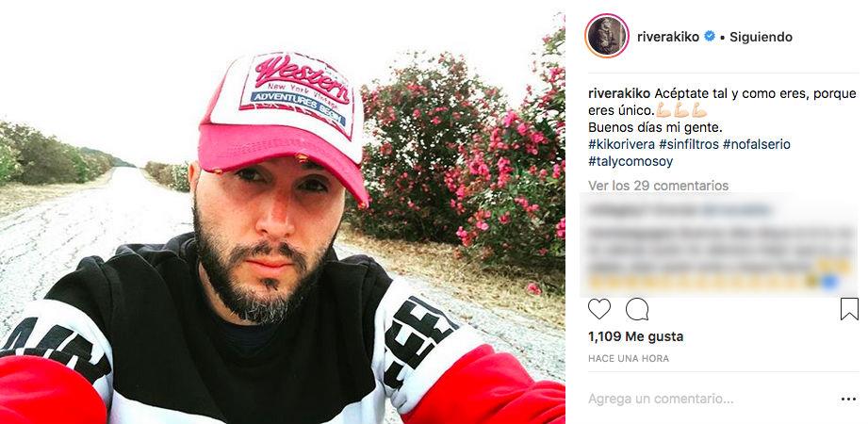Save post with bookmark icon
This screenshot has height=424, width=868.
849,309
